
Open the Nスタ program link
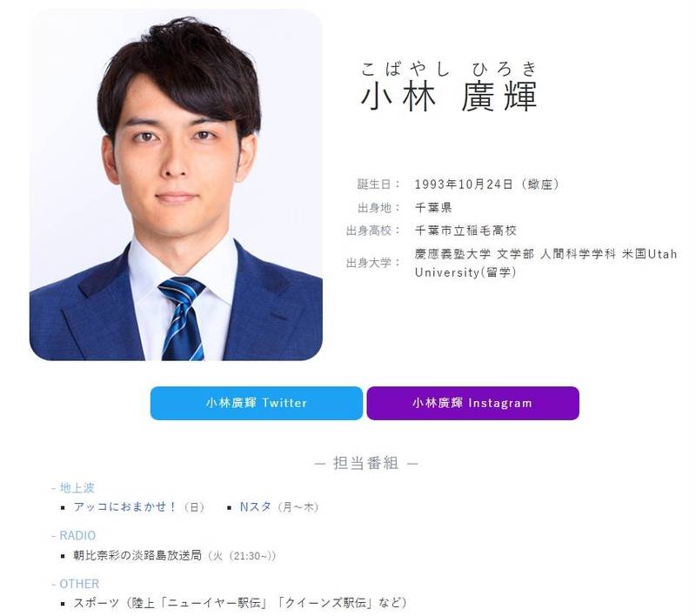(x=255, y=507)
